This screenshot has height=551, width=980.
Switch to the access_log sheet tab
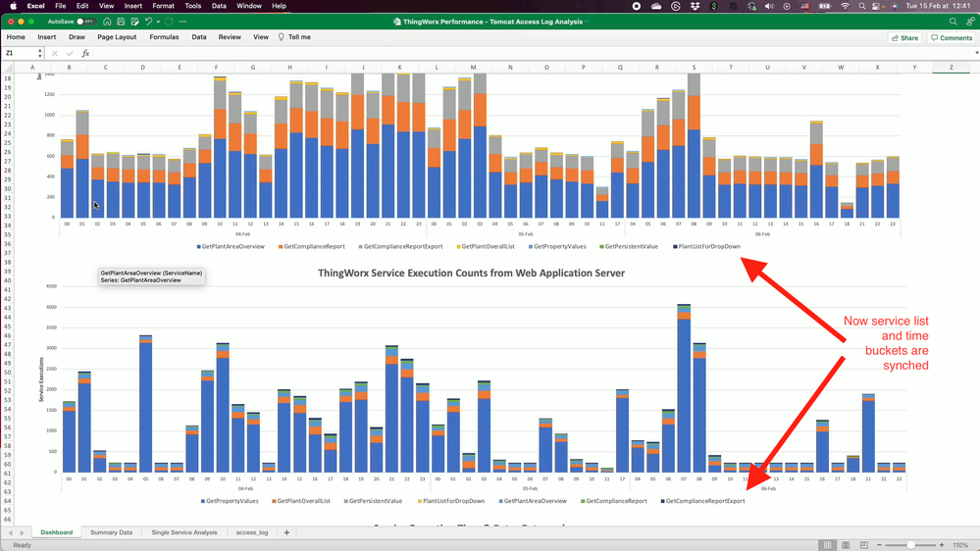coord(252,532)
